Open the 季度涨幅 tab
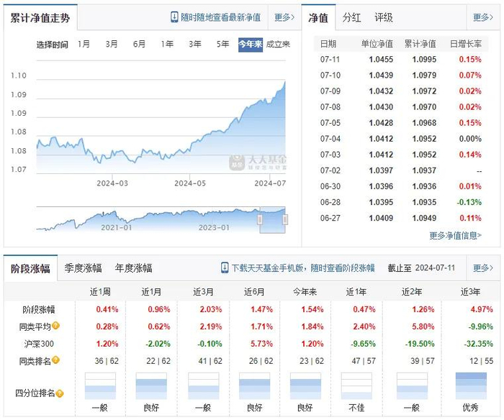 [x=82, y=268]
